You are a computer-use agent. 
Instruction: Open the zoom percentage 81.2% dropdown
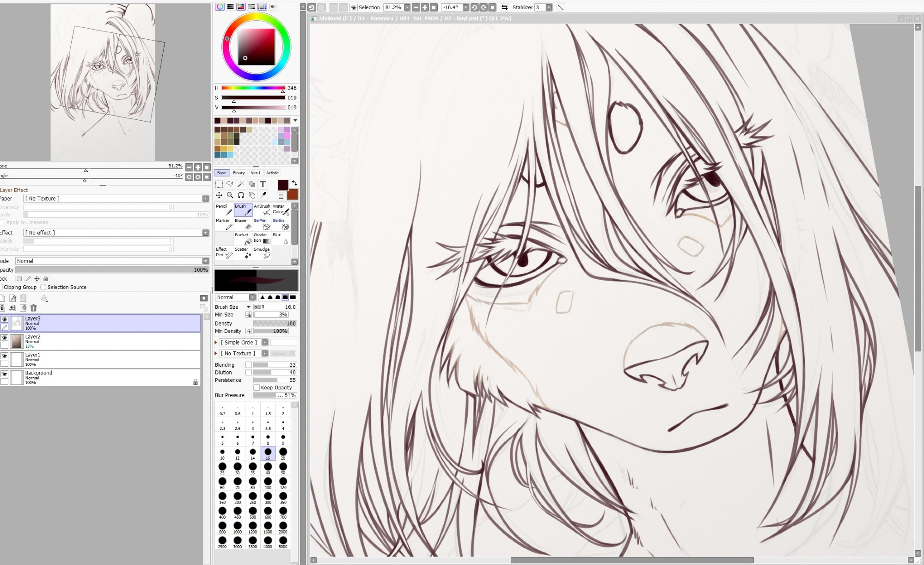point(407,7)
